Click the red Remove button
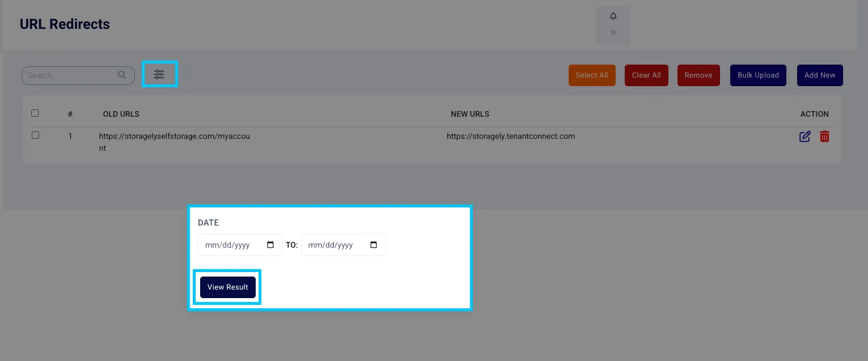The height and width of the screenshot is (361, 868). tap(698, 75)
